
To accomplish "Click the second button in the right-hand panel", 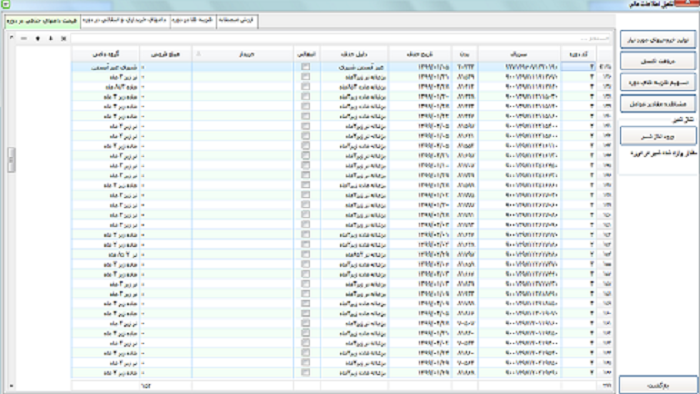I will (x=658, y=61).
